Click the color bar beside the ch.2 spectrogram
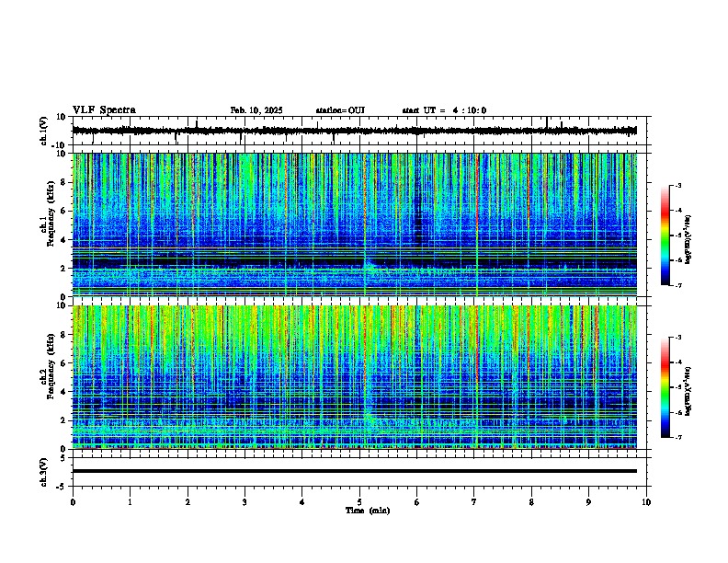Viewport: 728px width, 563px height. tap(665, 387)
